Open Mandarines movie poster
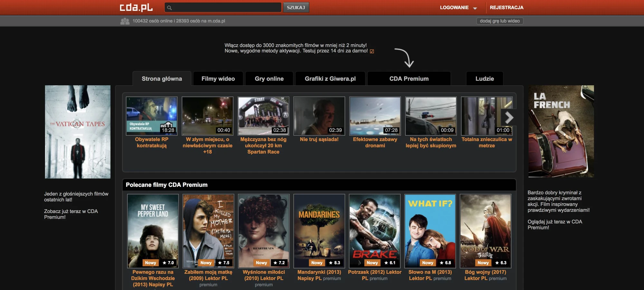 tap(319, 231)
